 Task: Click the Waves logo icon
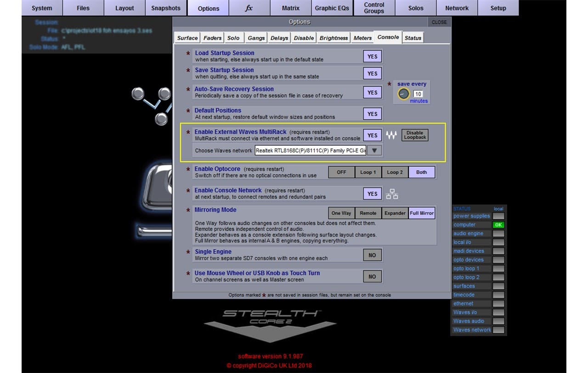click(x=391, y=136)
